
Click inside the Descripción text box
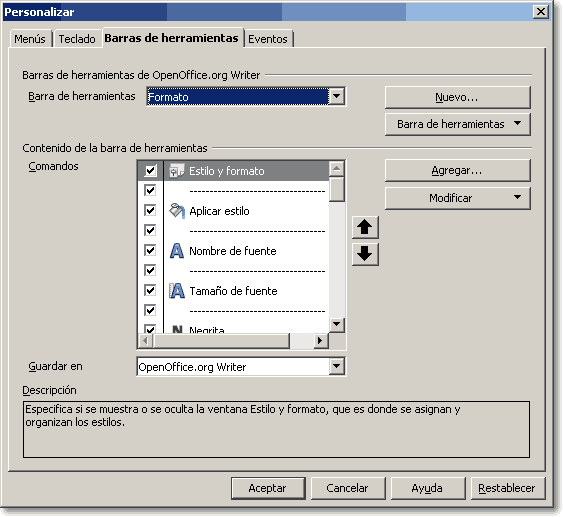[x=276, y=429]
